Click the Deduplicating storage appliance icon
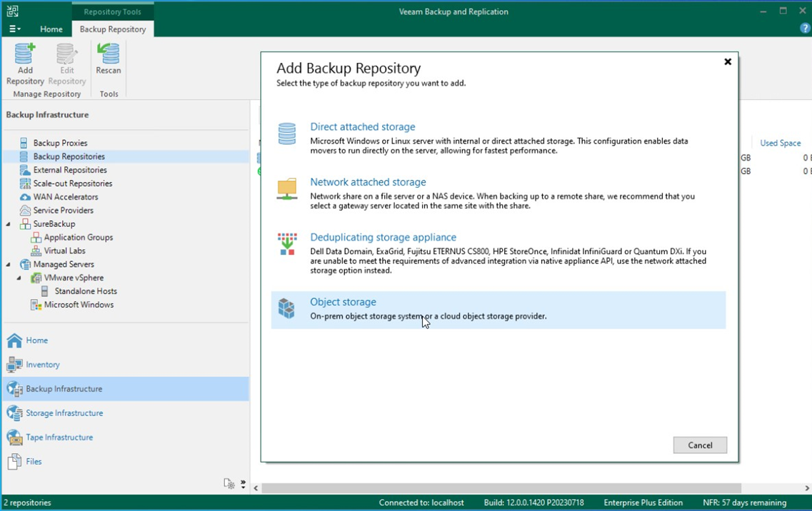The image size is (812, 511). point(286,244)
